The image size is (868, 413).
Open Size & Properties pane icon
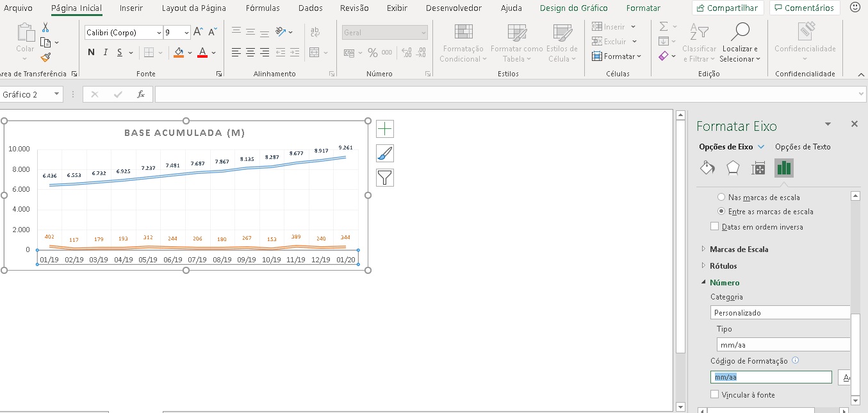pos(758,168)
